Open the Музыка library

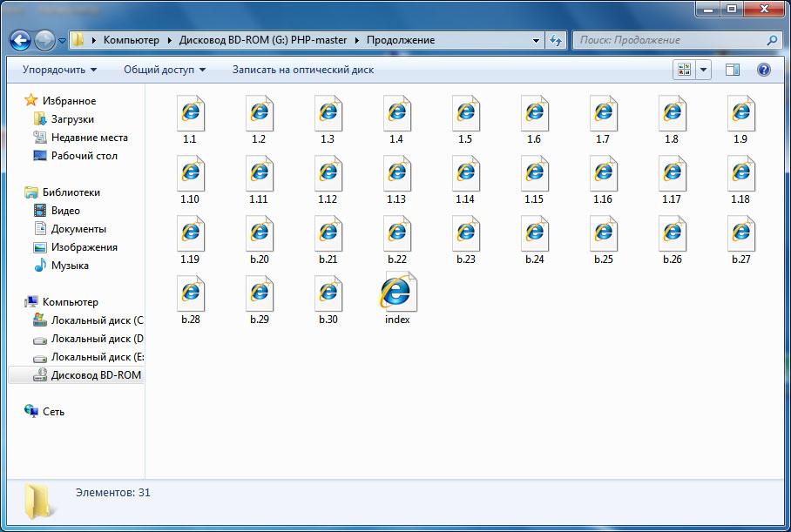[x=70, y=266]
